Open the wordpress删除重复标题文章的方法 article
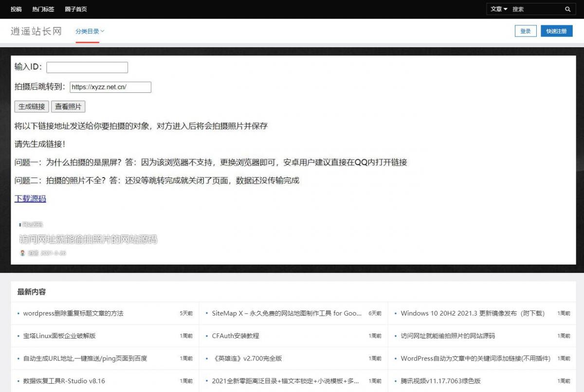This screenshot has width=584, height=392. 73,314
